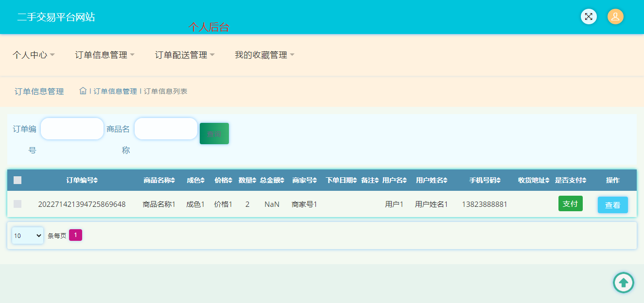Click the 订单编号 search input field
Image resolution: width=644 pixels, height=303 pixels.
click(x=72, y=129)
